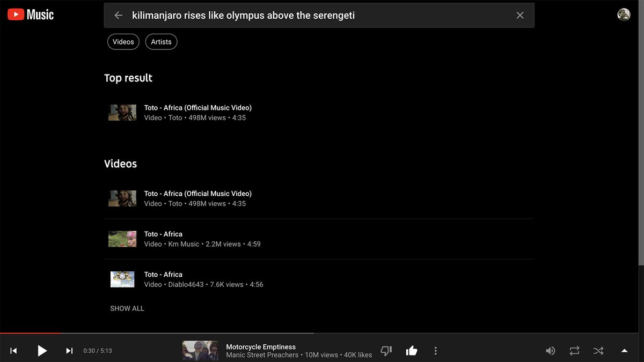Select the Artists filter chip

click(161, 41)
